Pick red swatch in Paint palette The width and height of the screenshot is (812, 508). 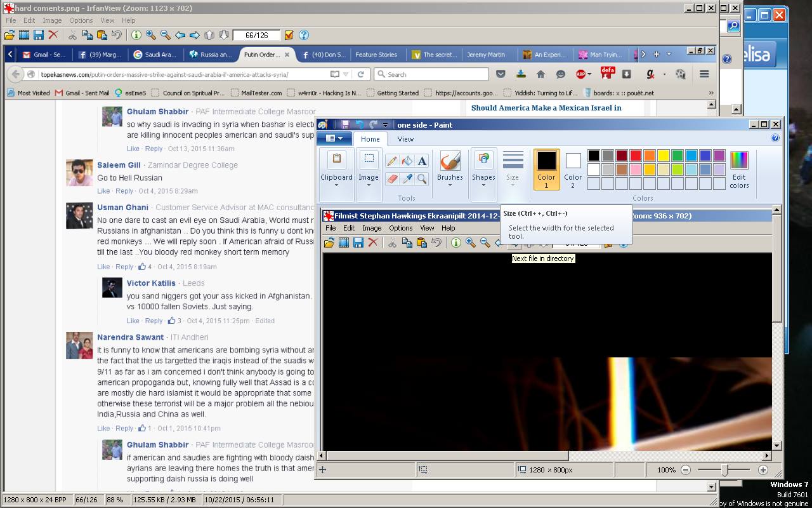[x=636, y=156]
